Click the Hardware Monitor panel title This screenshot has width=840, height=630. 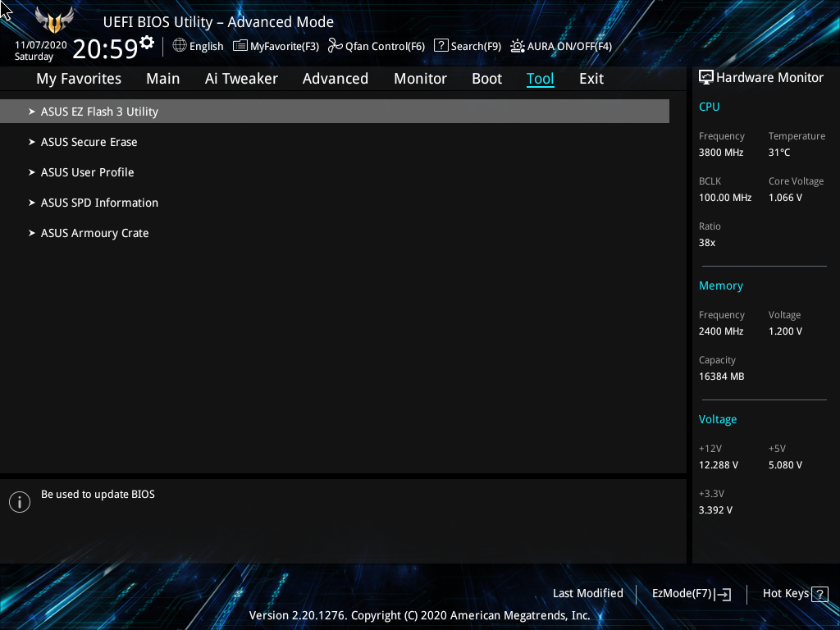769,78
